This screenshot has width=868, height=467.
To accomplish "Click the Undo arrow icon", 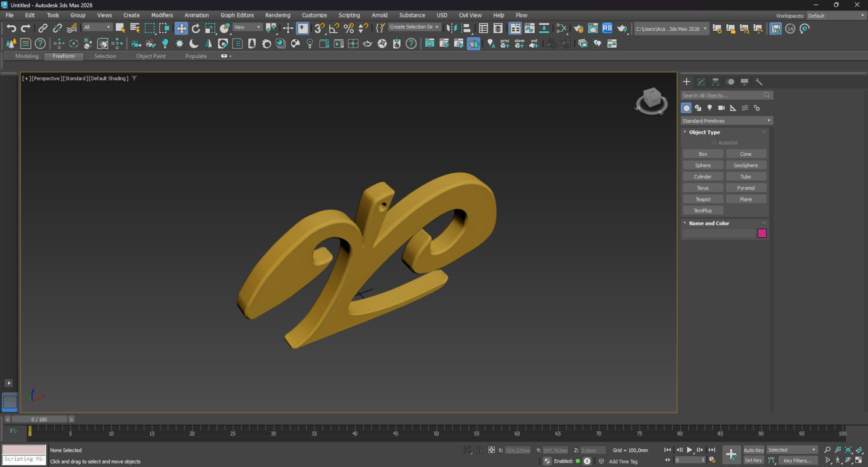I will [x=11, y=28].
